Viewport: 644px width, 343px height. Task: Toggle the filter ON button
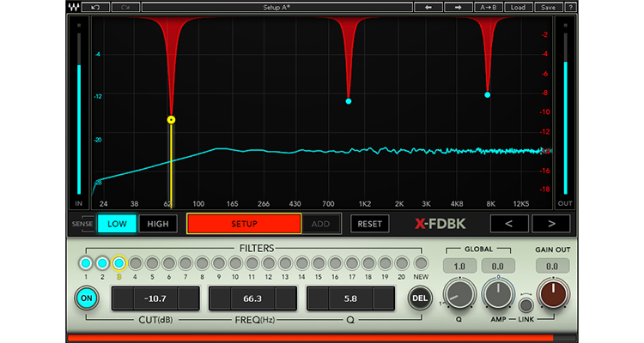pyautogui.click(x=86, y=298)
